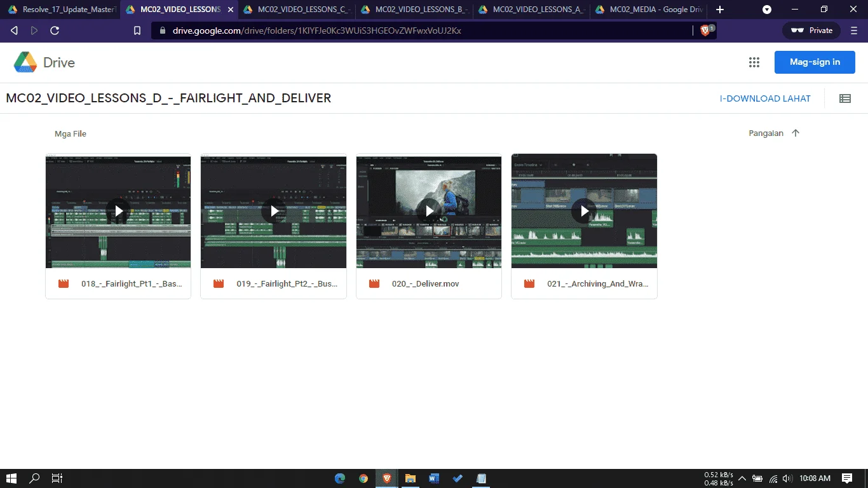Viewport: 868px width, 488px height.
Task: Play the 018 Fairlight Pt1 video thumbnail
Action: [118, 211]
